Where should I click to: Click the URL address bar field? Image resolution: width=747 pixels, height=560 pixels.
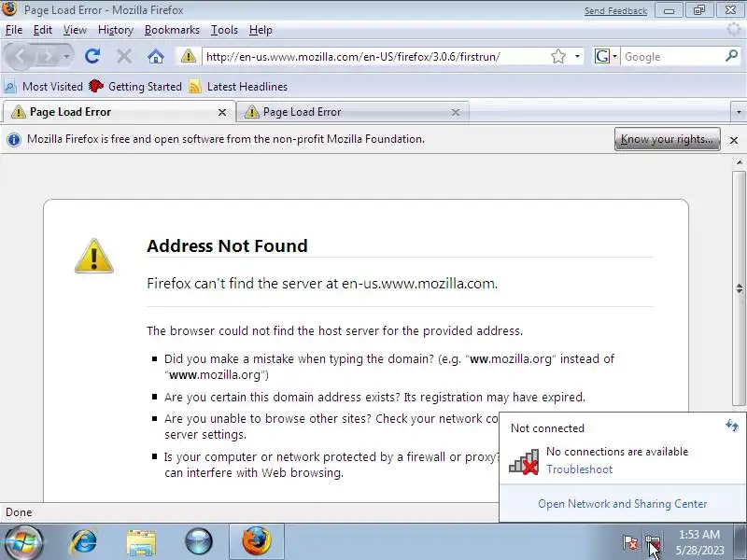[x=376, y=57]
